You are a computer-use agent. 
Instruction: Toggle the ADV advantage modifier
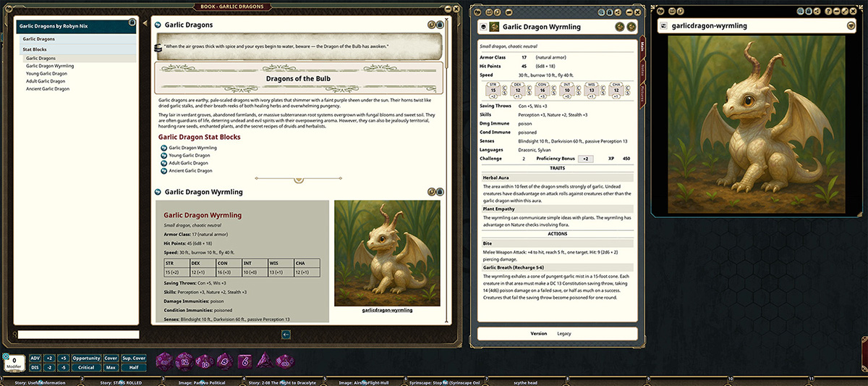pos(35,358)
